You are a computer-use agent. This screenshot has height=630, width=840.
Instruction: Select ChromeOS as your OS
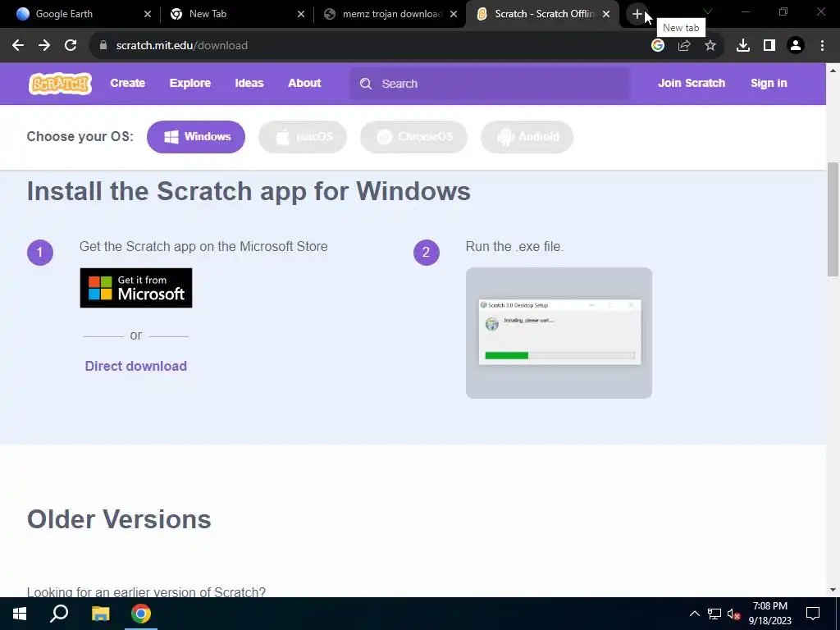(x=413, y=137)
